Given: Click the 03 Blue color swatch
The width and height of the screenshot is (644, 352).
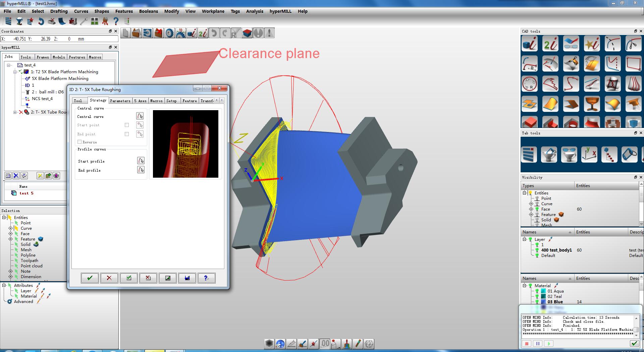Looking at the screenshot, I should click(x=543, y=302).
